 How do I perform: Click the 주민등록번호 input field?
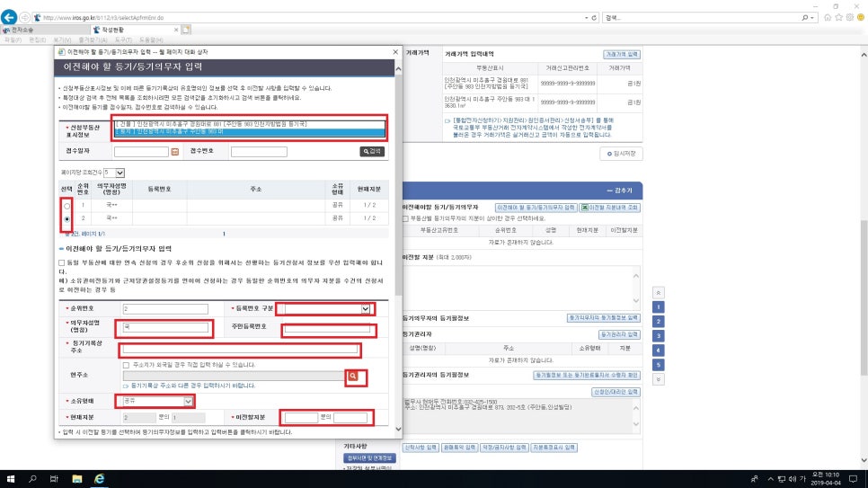327,329
